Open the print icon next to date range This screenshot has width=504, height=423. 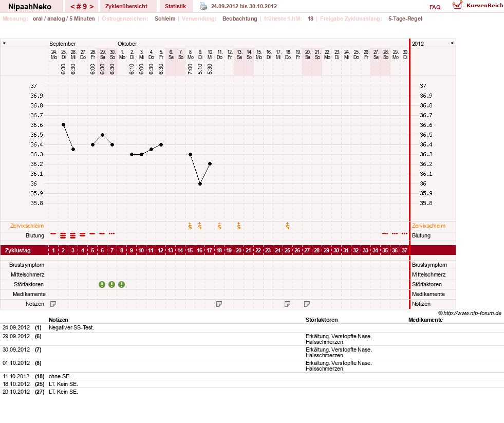click(x=203, y=6)
